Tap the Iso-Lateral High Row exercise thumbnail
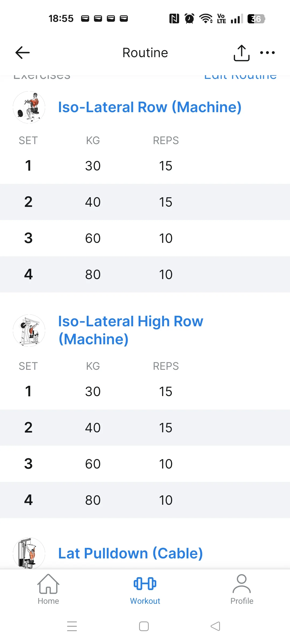This screenshot has width=290, height=644. 29,331
